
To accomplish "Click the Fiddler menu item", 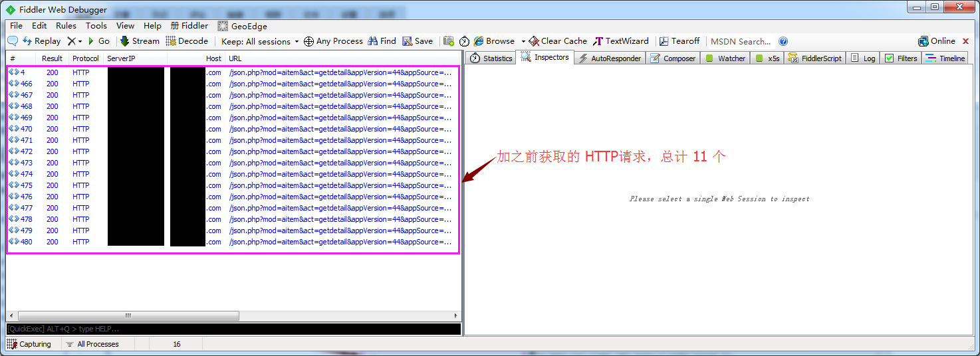I will [x=189, y=26].
